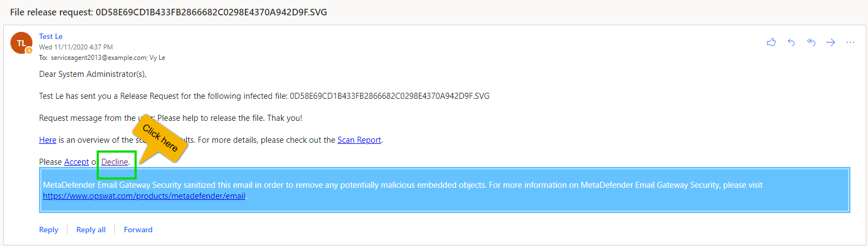Click the reply arrow icon at top right
Viewport: 868px width, 246px height.
791,42
